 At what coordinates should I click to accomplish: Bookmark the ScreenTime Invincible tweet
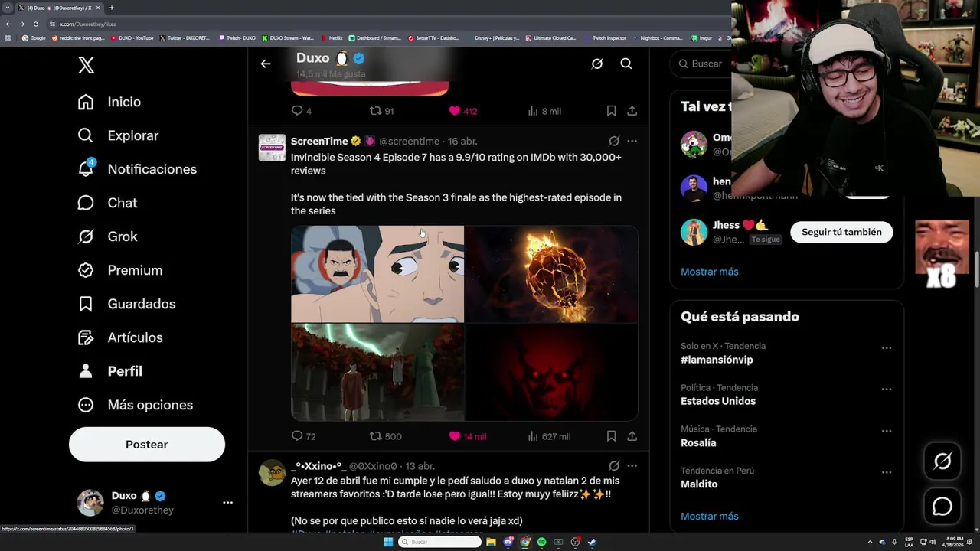pyautogui.click(x=611, y=436)
